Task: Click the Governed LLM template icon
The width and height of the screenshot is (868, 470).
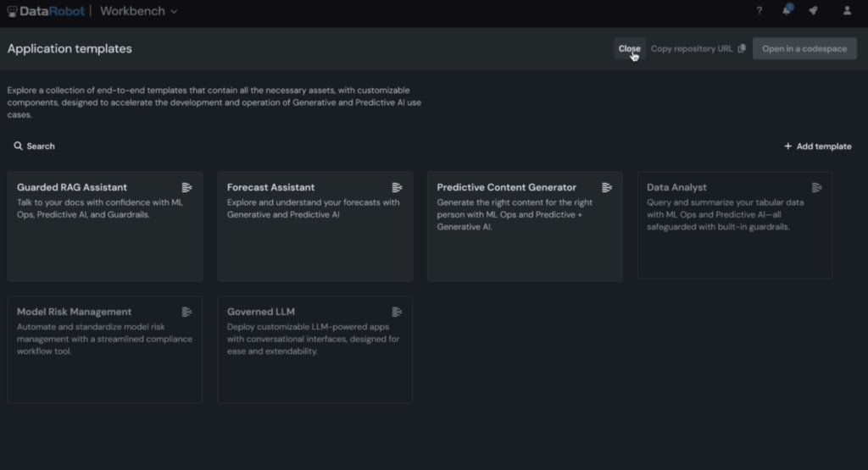Action: coord(397,312)
